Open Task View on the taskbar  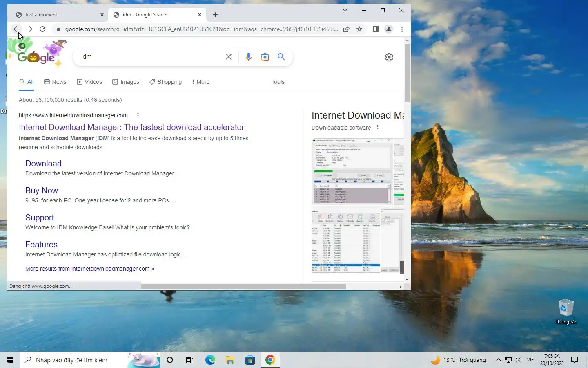189,360
